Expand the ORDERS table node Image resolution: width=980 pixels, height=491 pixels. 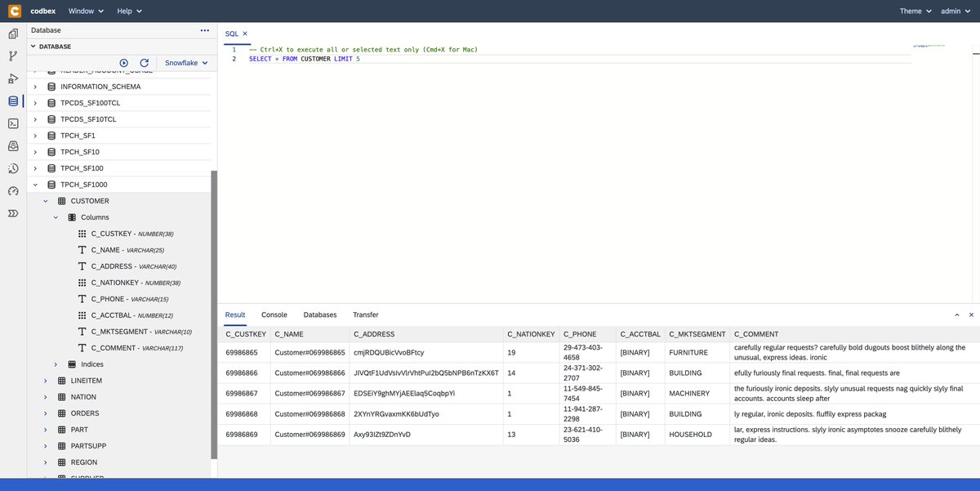pyautogui.click(x=45, y=413)
